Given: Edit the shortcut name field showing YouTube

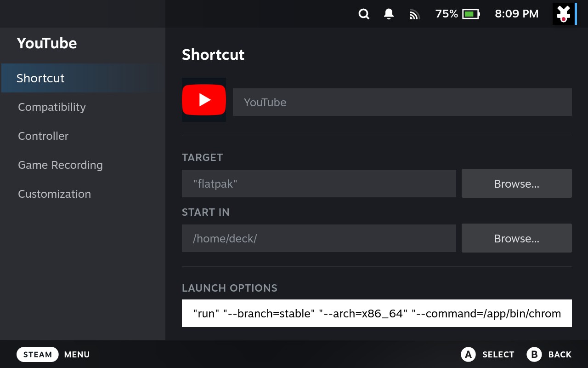Looking at the screenshot, I should 402,102.
